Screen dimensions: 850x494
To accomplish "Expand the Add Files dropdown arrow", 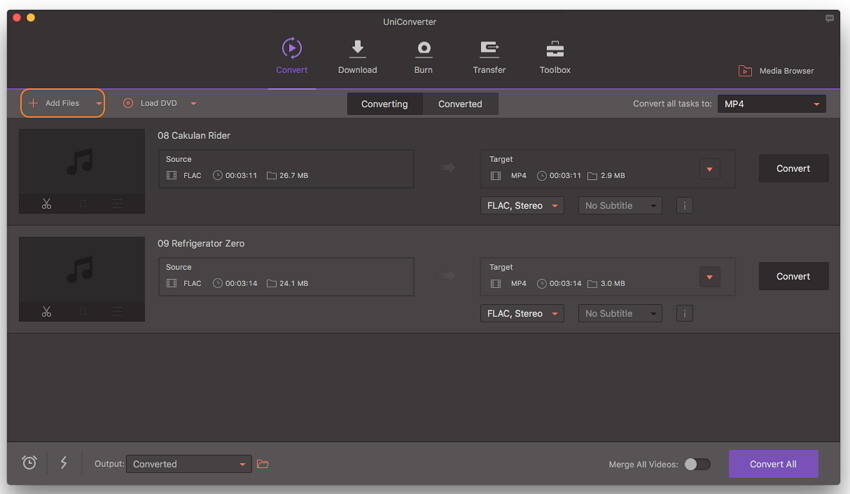I will 99,104.
